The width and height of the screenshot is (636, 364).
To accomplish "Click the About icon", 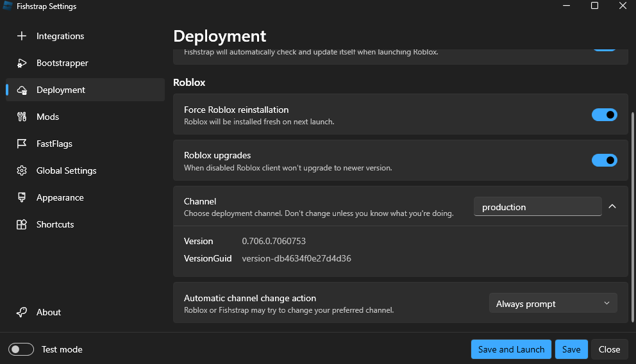I will 22,312.
